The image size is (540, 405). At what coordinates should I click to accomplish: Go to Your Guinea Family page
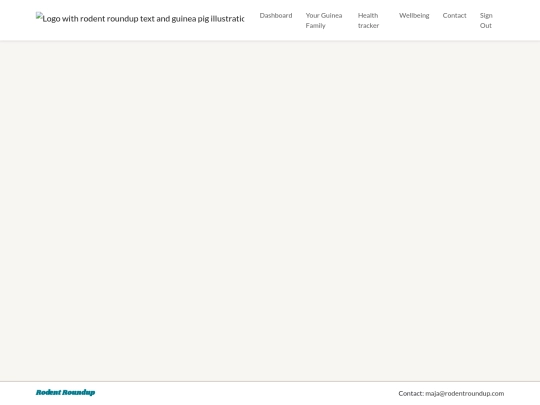[324, 20]
